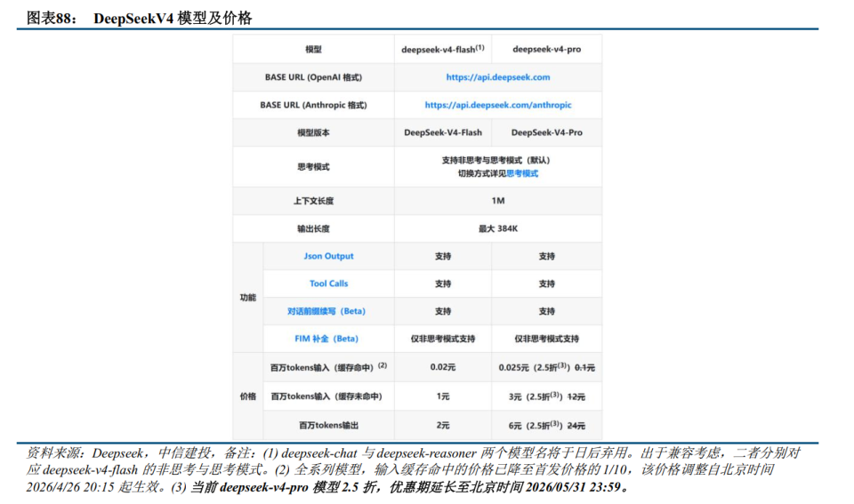Select 支持 in Tool Calls row, pro column

[x=547, y=284]
